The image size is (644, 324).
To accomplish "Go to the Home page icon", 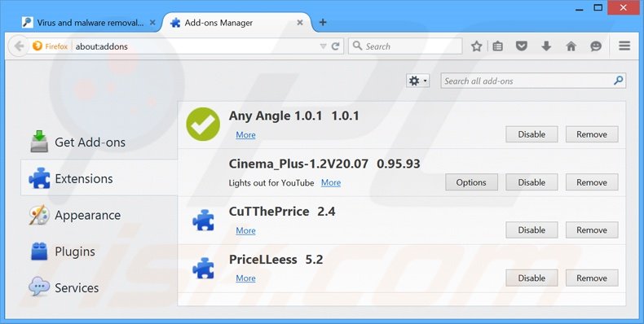I will point(571,46).
